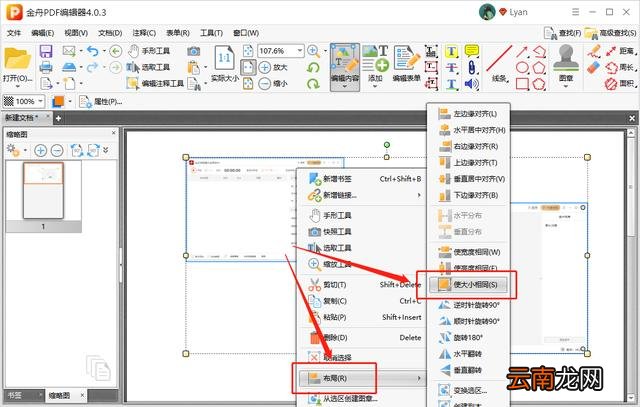This screenshot has height=407, width=640.
Task: Select the 新建文档 document tab
Action: (x=21, y=118)
